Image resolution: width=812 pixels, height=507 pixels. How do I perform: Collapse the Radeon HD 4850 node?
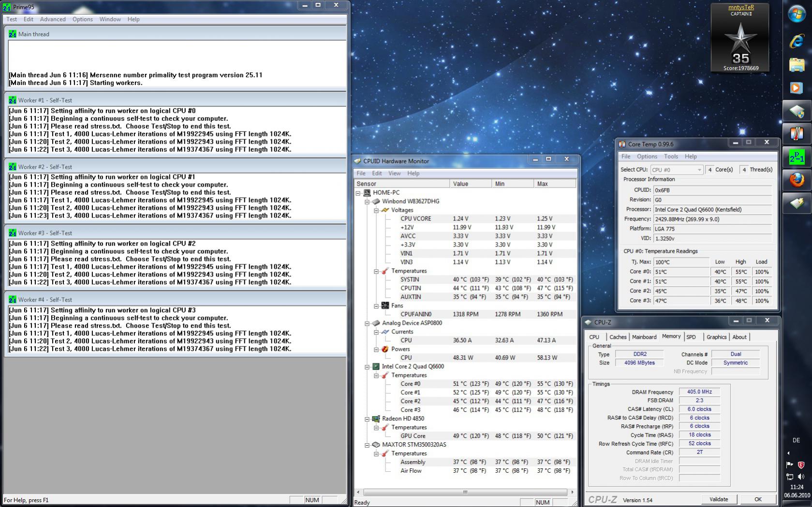pos(367,419)
